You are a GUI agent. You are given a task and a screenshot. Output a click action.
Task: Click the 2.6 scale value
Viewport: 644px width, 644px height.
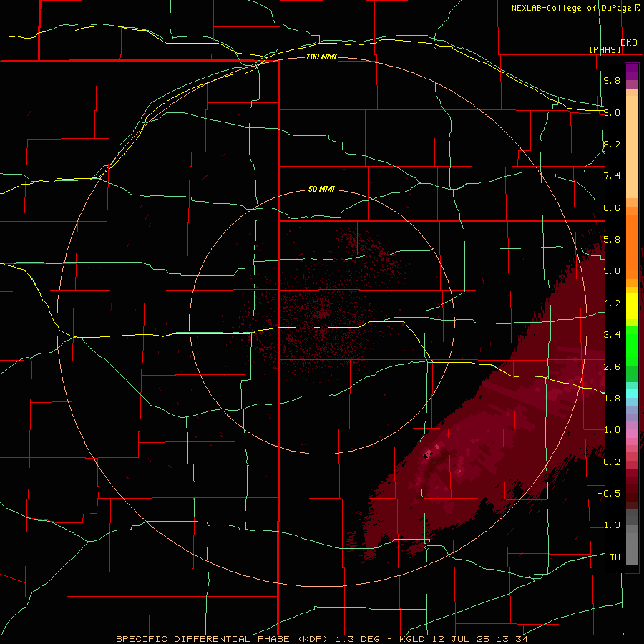coord(612,366)
